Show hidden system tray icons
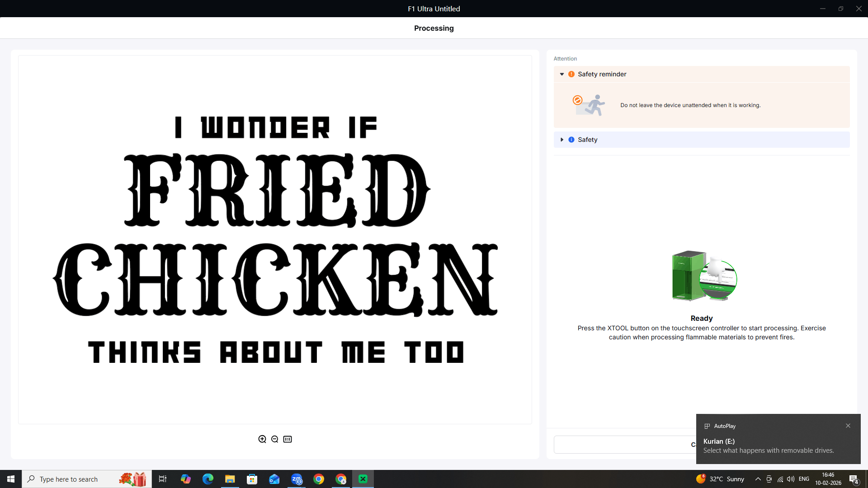868x488 pixels. point(758,479)
